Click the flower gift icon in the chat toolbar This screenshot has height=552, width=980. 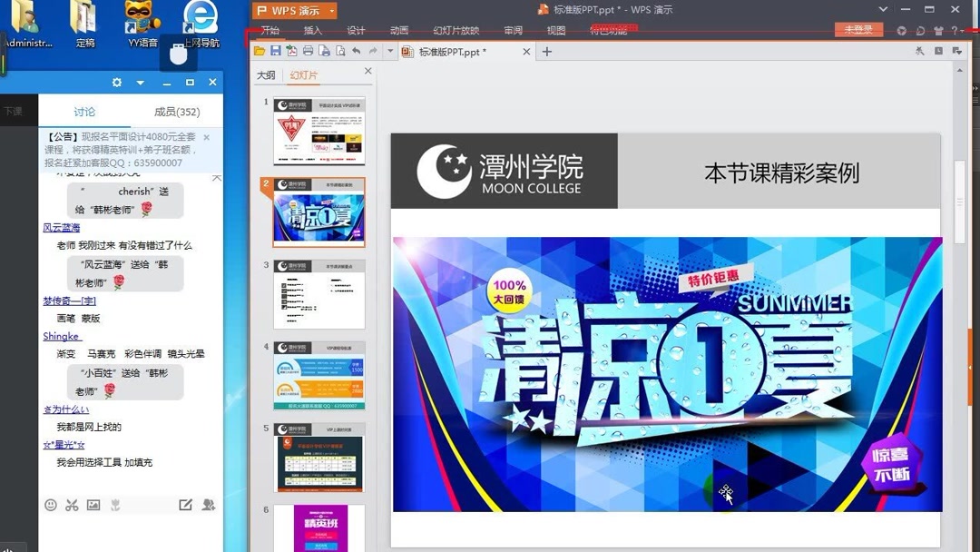coord(113,505)
